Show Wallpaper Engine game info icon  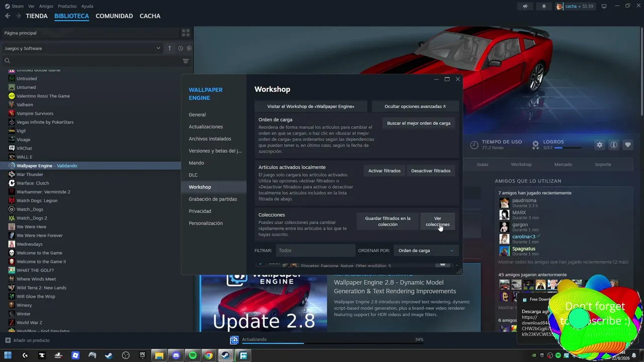pos(614,145)
